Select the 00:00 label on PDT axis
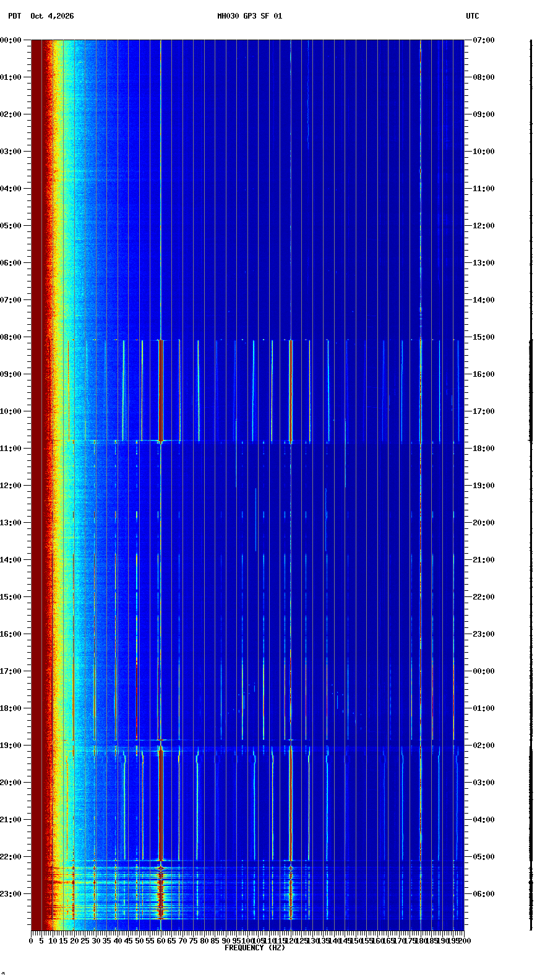 point(11,40)
